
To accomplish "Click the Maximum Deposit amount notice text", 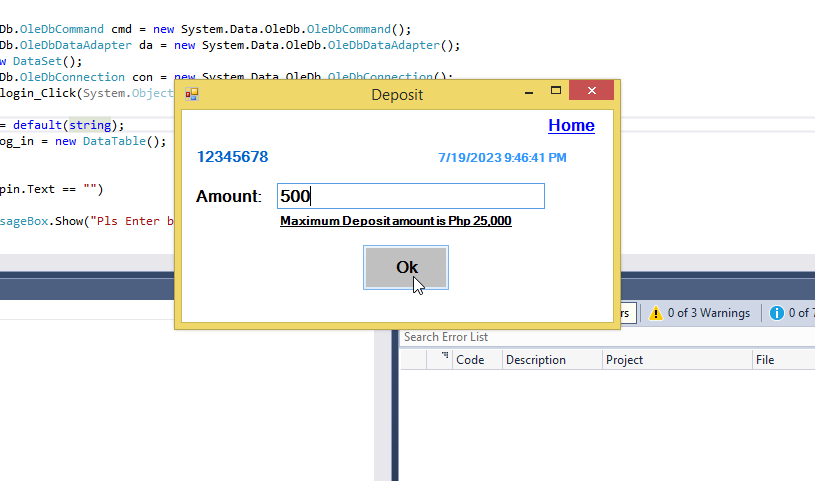I will click(x=396, y=221).
